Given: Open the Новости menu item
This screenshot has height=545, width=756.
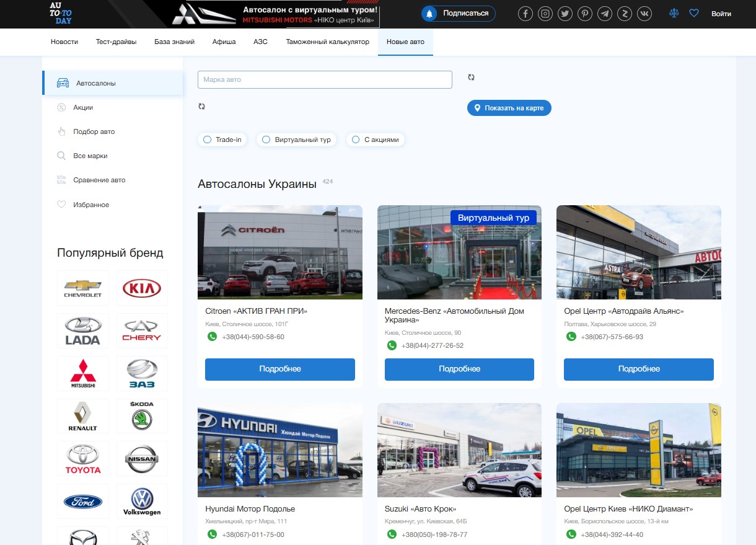Looking at the screenshot, I should click(x=64, y=42).
